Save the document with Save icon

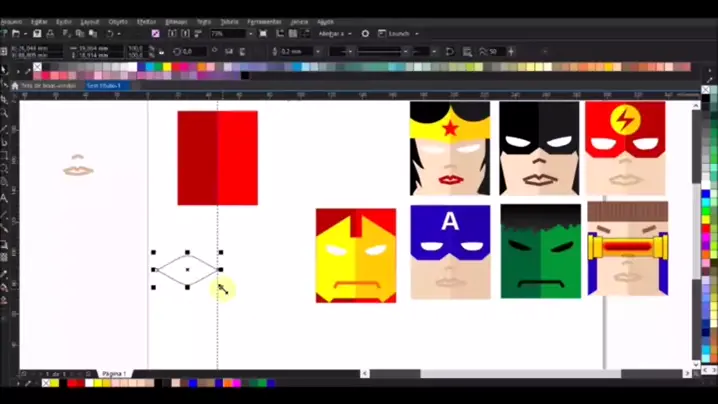[37, 33]
